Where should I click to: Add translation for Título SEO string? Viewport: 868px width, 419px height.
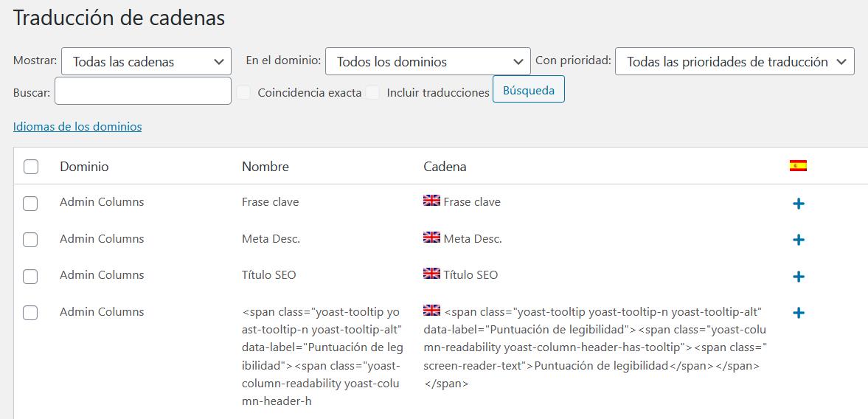(798, 277)
